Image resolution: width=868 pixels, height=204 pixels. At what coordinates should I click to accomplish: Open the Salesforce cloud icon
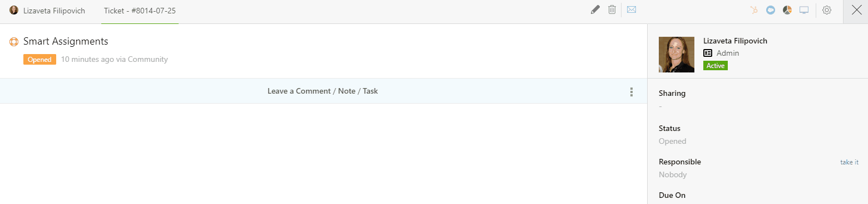tap(771, 10)
